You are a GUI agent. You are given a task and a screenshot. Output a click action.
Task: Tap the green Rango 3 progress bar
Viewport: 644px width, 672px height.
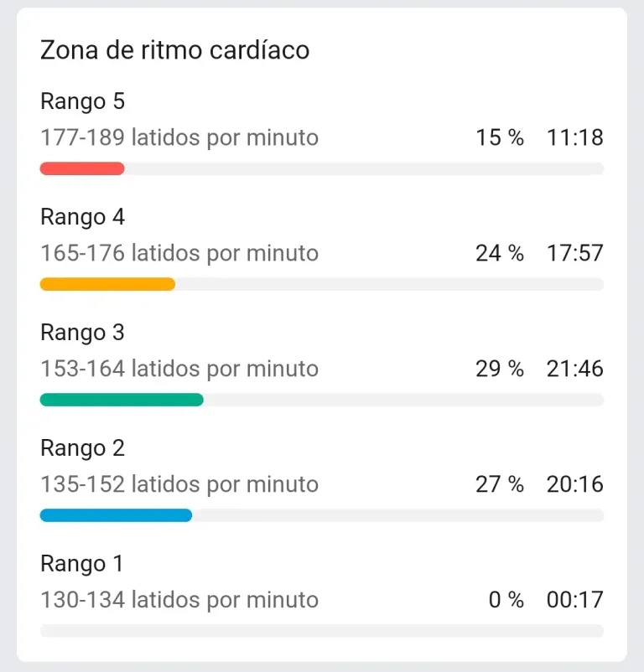(122, 400)
